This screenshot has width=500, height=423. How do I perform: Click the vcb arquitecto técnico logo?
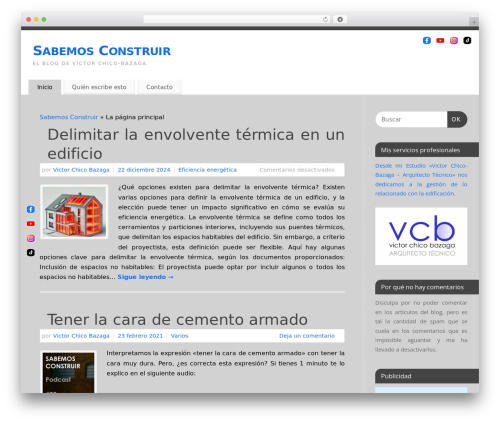tap(421, 236)
